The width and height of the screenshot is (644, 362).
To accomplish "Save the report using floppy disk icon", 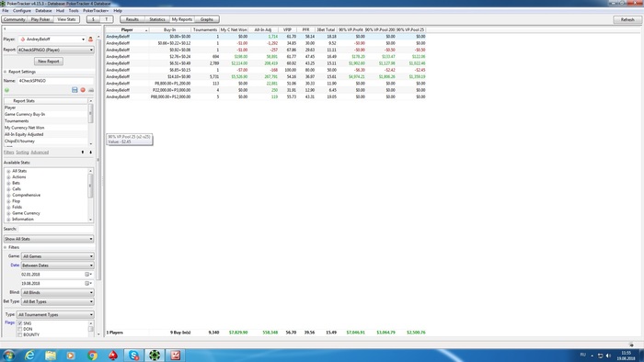I will click(75, 90).
